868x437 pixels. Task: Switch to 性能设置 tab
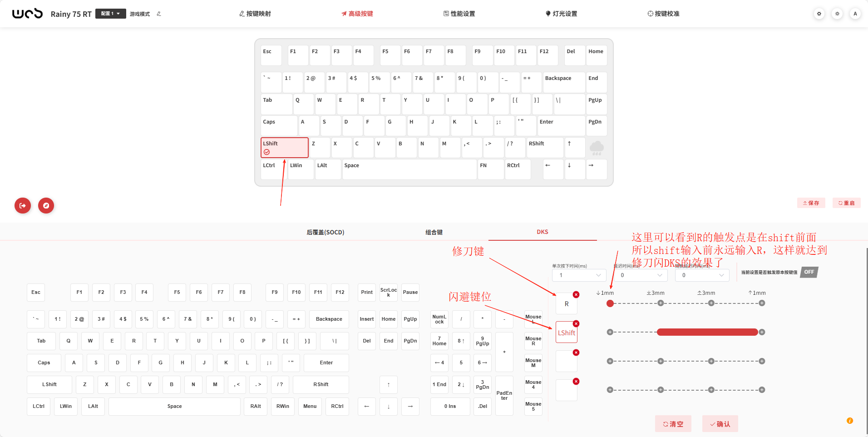(459, 14)
